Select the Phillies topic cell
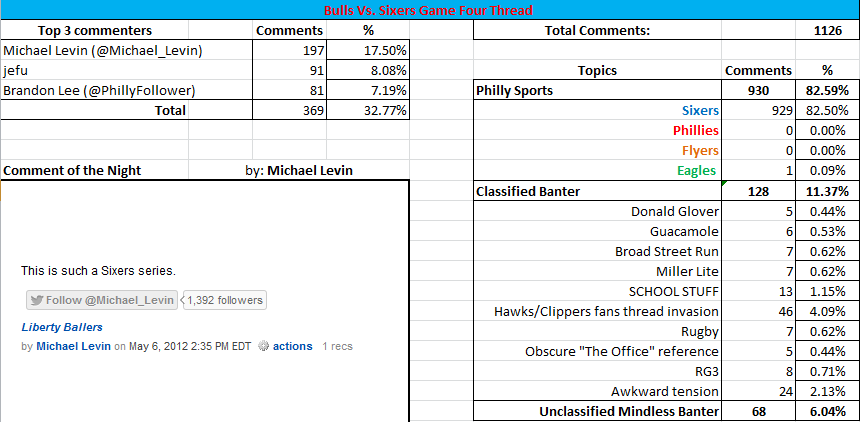 tap(597, 131)
